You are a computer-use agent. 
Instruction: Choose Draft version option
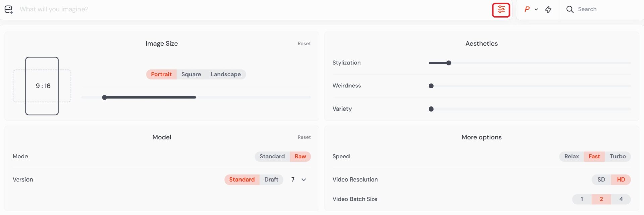pyautogui.click(x=271, y=180)
